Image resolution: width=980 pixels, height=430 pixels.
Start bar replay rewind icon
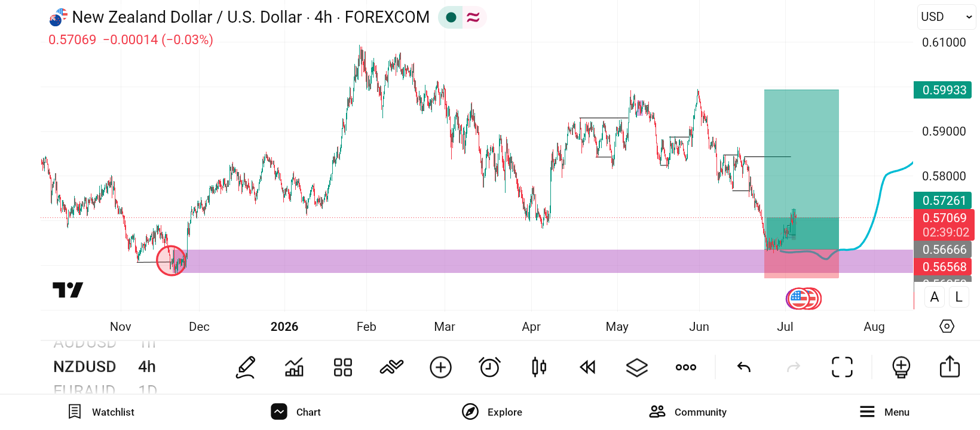(x=588, y=367)
